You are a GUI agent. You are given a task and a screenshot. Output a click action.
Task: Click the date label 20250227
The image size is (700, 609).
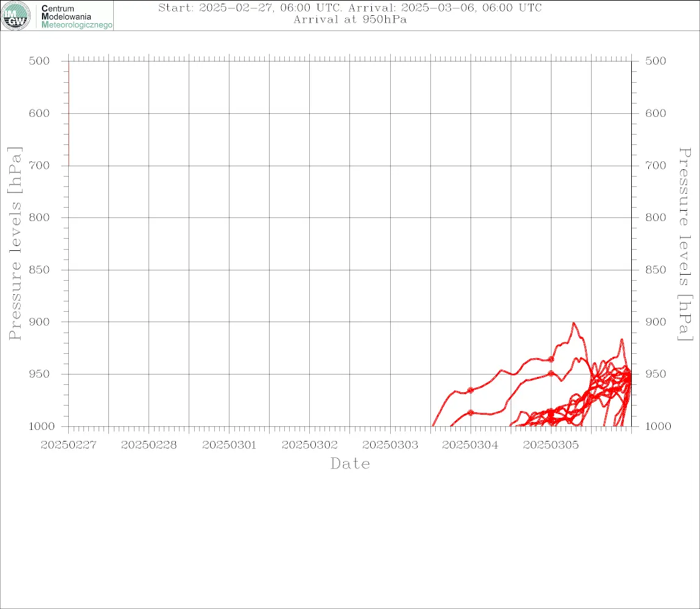click(68, 445)
